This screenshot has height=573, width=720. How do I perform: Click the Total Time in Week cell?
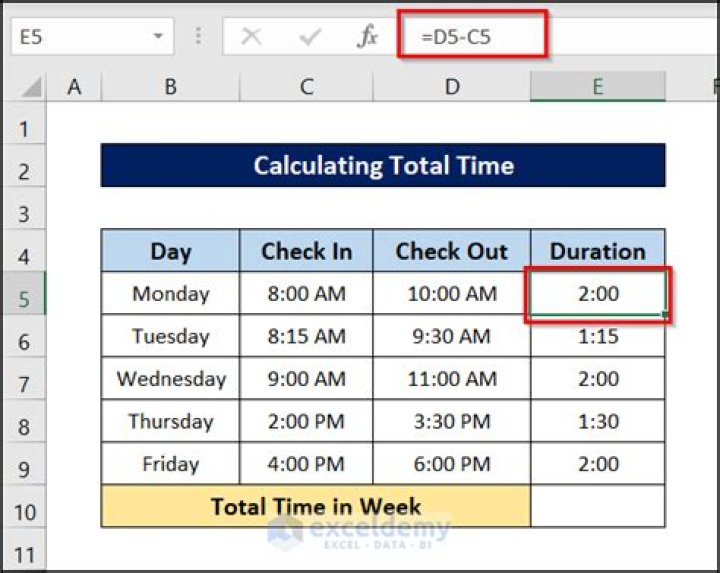coord(315,506)
